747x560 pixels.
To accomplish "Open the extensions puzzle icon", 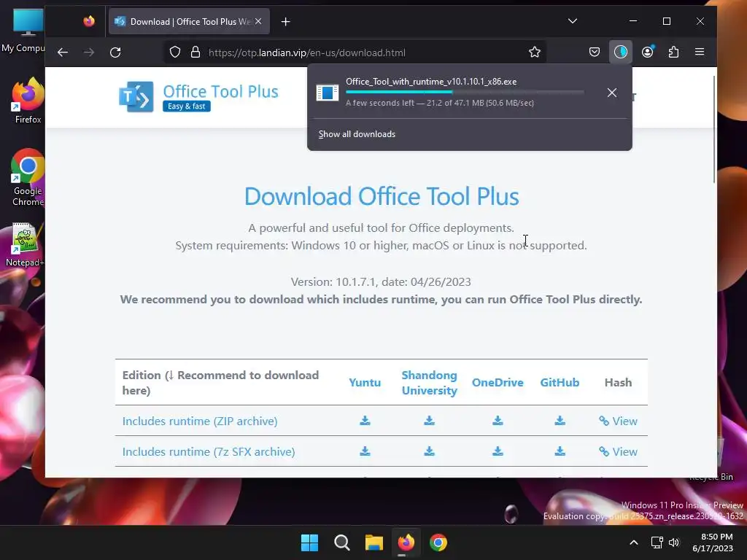I will click(x=673, y=52).
